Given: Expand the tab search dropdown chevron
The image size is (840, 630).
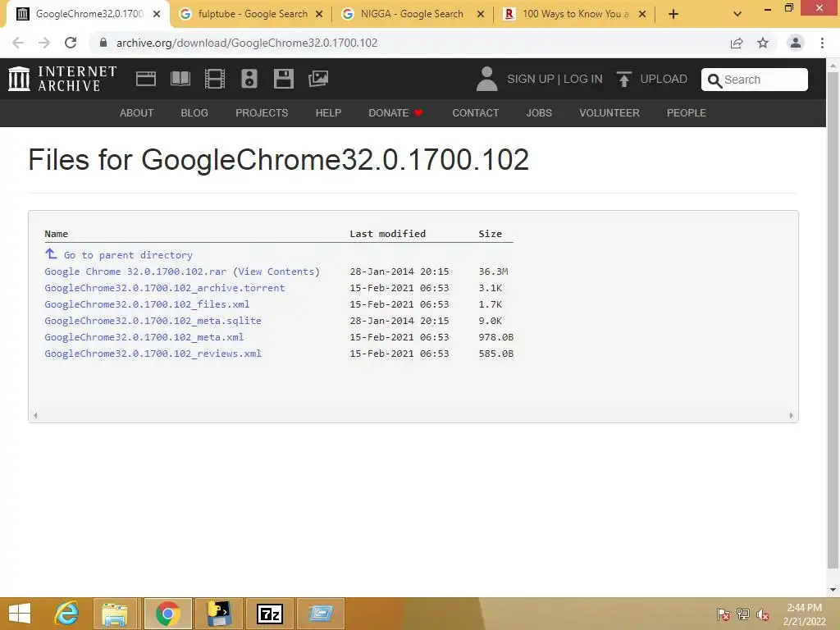Looking at the screenshot, I should pyautogui.click(x=737, y=14).
